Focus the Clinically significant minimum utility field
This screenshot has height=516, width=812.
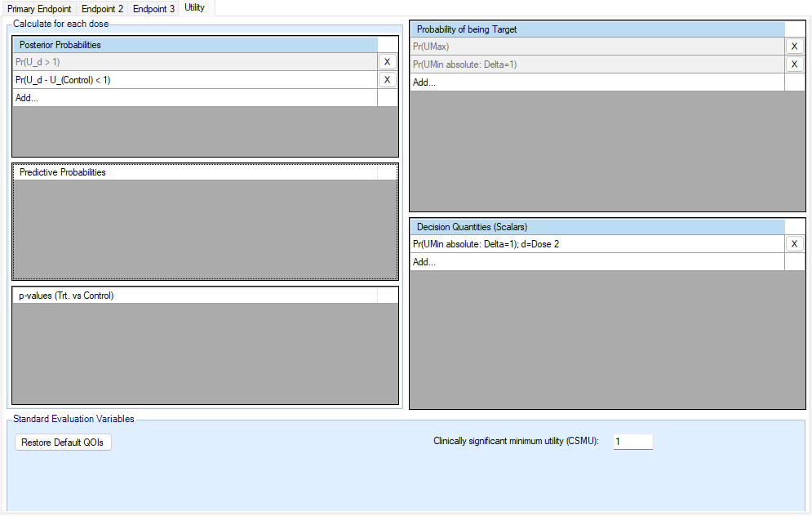click(x=632, y=442)
